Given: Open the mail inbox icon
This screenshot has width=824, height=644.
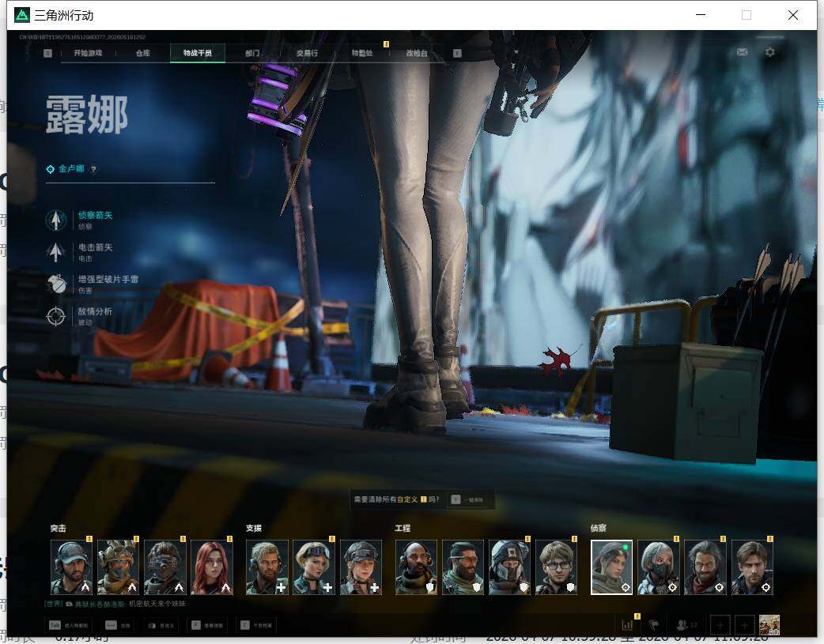Looking at the screenshot, I should pyautogui.click(x=742, y=52).
